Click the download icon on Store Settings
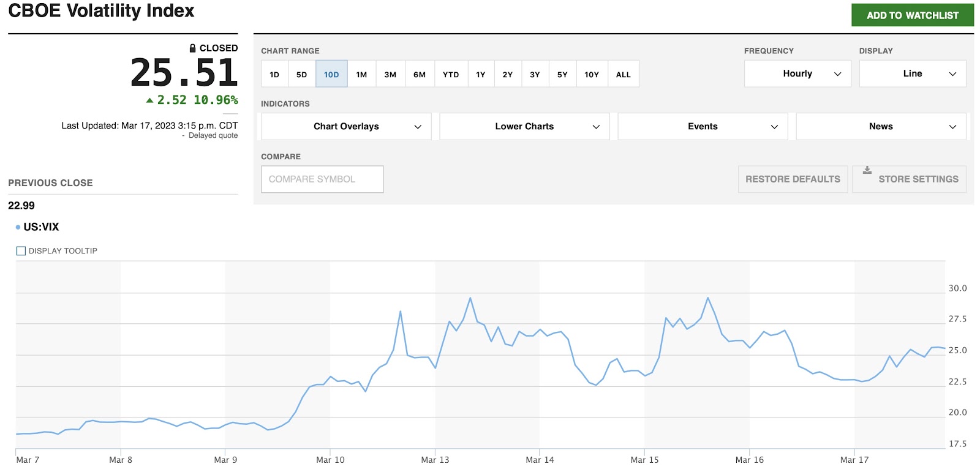 (867, 170)
